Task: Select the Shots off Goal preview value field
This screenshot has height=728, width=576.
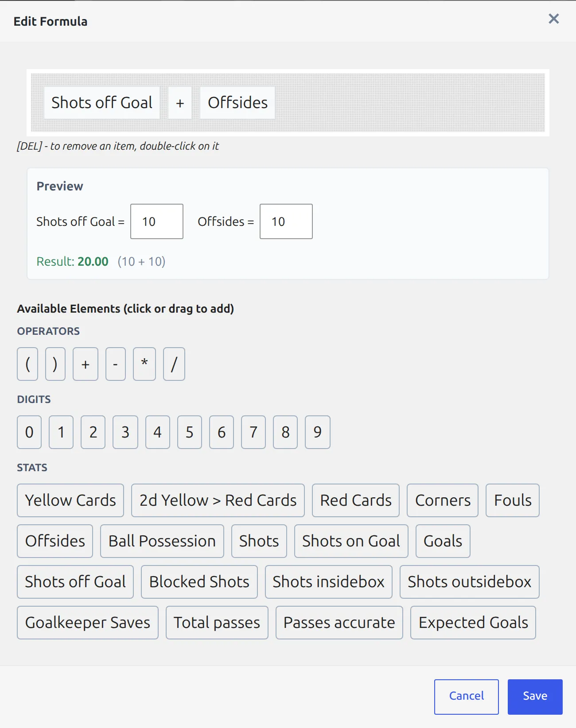Action: [157, 221]
